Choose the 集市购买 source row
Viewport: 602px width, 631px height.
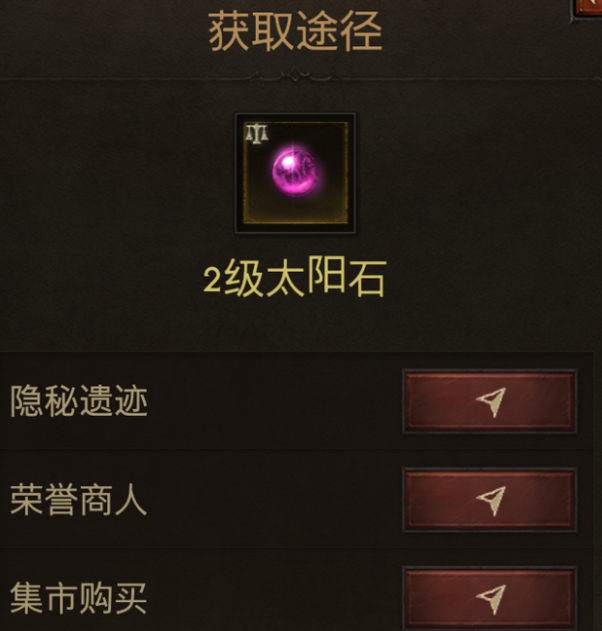pos(297,592)
